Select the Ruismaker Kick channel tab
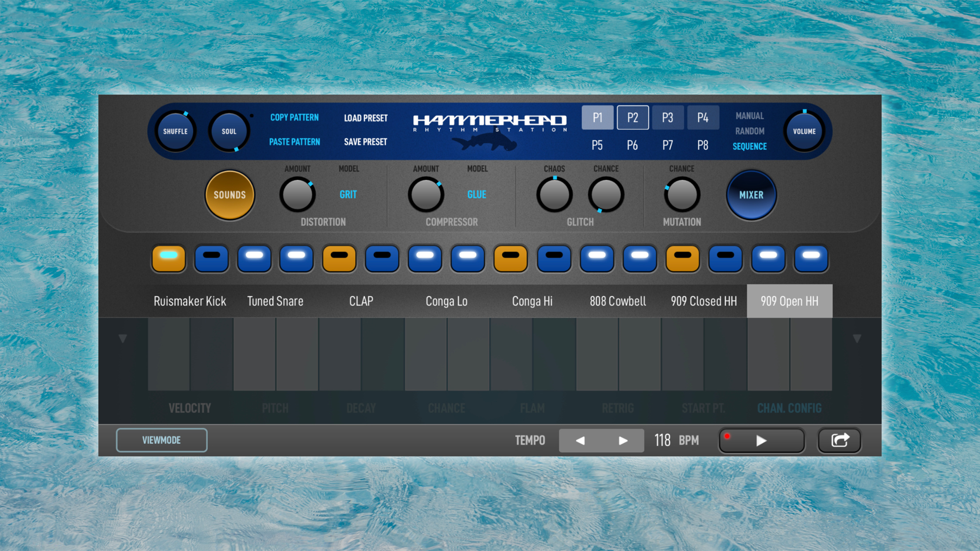 [x=190, y=301]
